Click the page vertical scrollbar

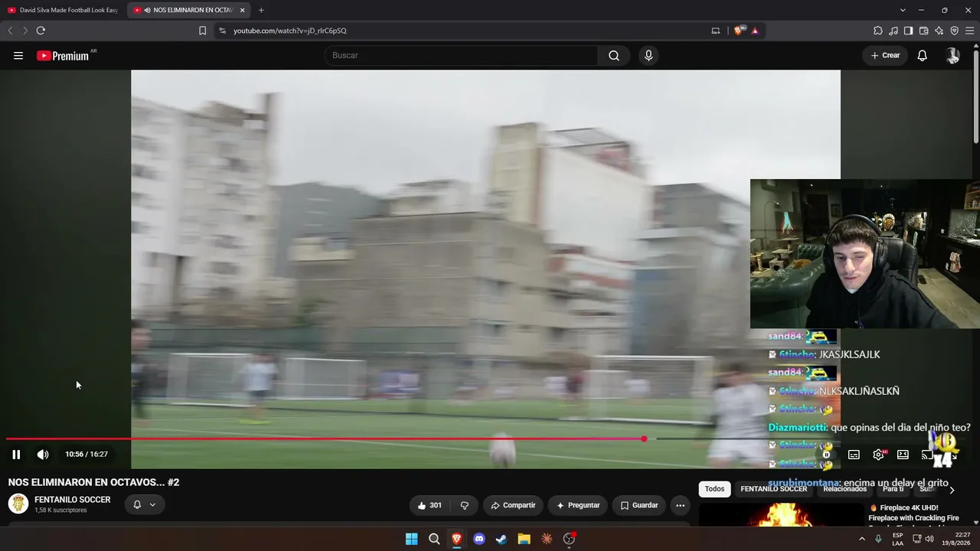click(x=975, y=96)
